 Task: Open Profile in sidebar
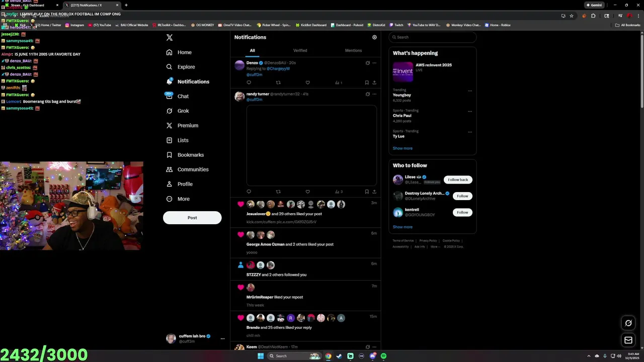coord(180,184)
